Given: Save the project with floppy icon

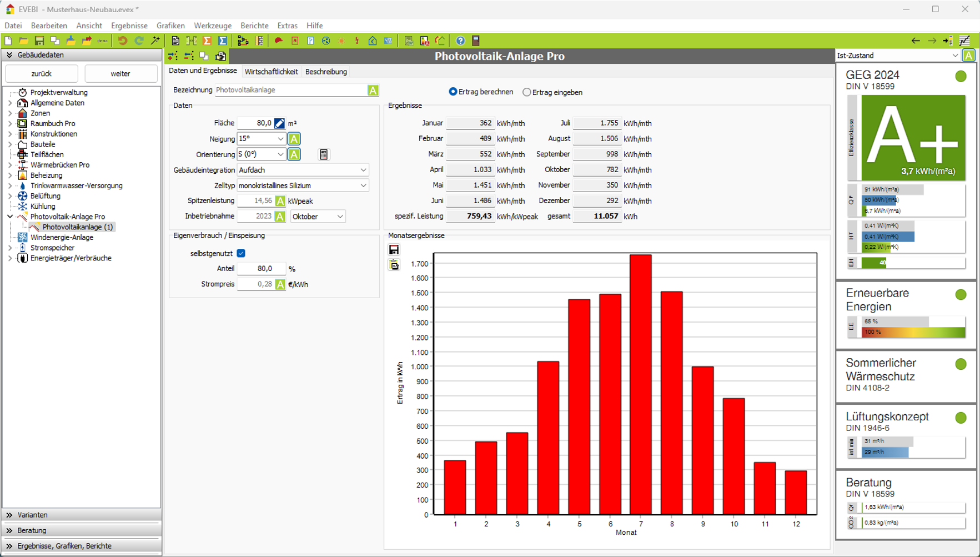Looking at the screenshot, I should click(39, 41).
